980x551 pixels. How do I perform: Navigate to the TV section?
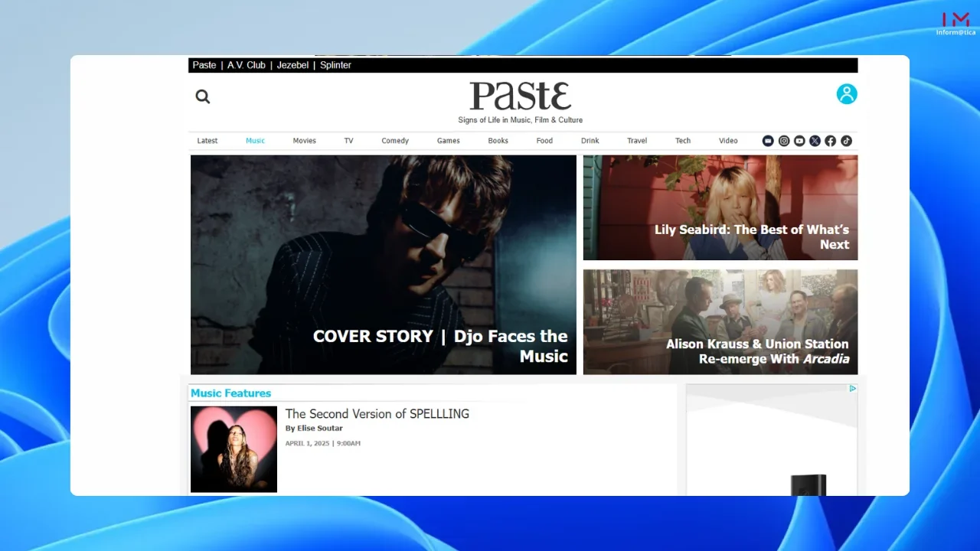pos(348,141)
